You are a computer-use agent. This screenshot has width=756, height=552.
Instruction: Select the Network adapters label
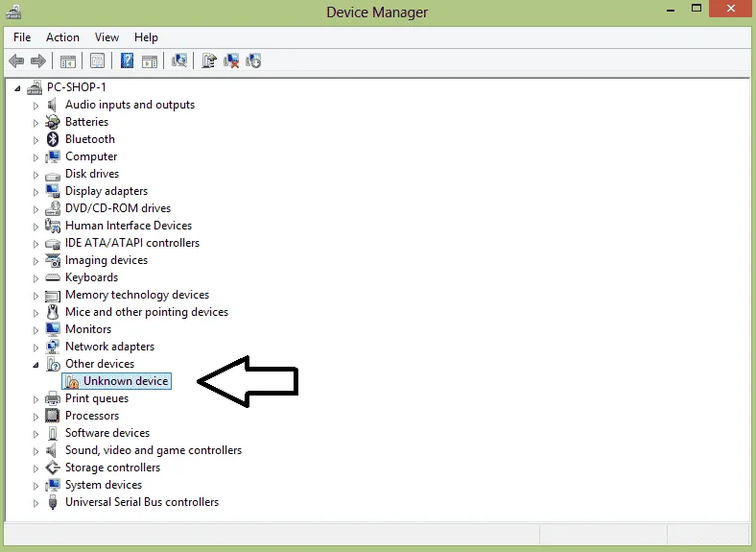click(110, 347)
